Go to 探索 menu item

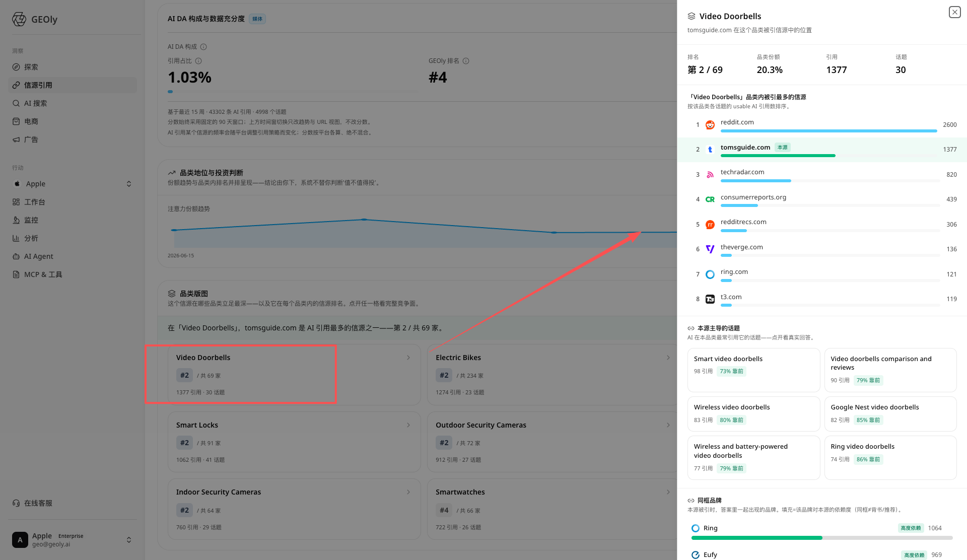73,67
